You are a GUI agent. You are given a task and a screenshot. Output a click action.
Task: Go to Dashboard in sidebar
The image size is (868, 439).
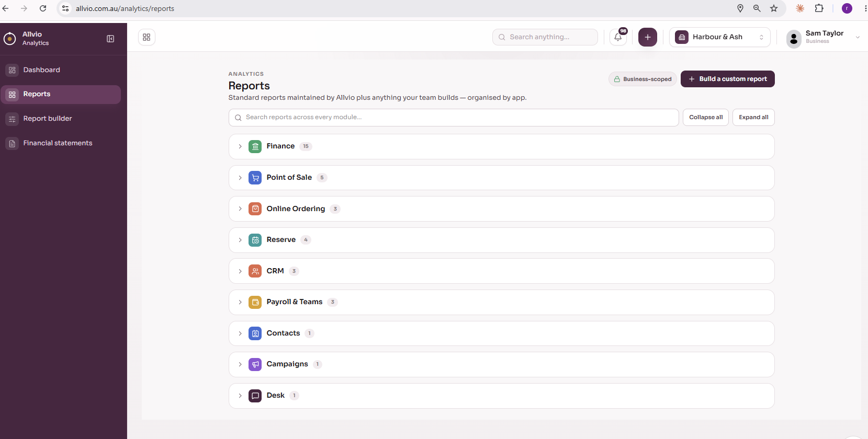click(61, 70)
